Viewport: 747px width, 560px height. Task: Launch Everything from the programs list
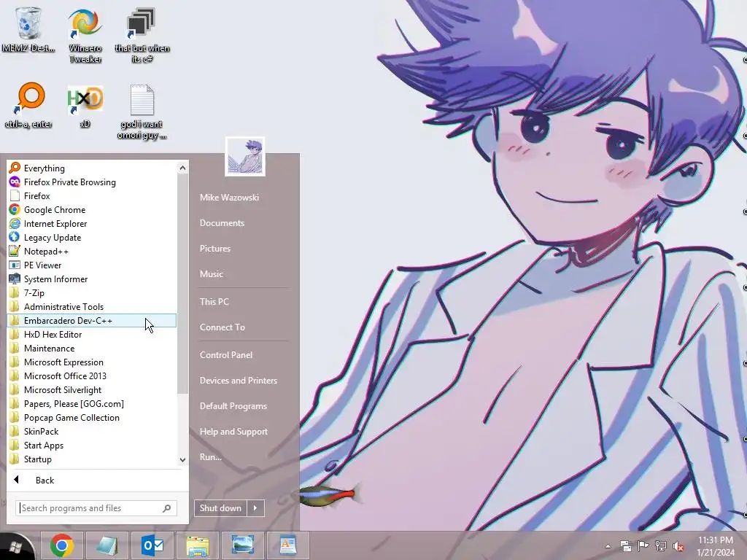point(91,168)
